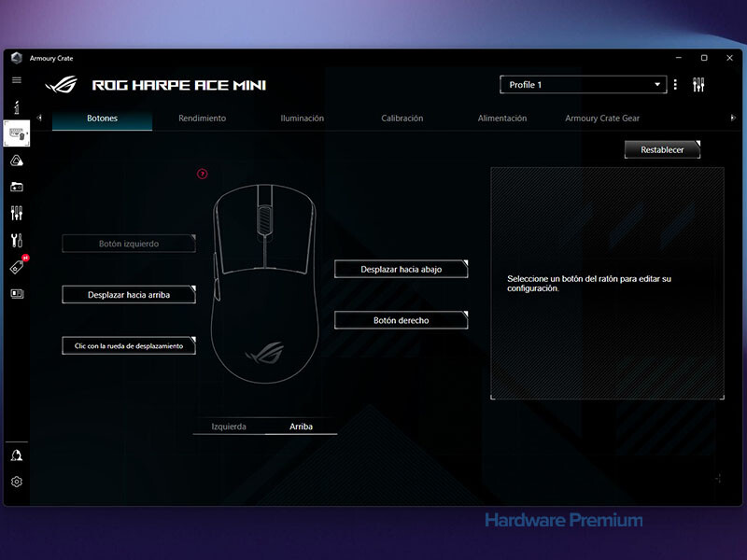The image size is (747, 560).
Task: Click the ROG HARPE ACE MINI title
Action: click(179, 85)
